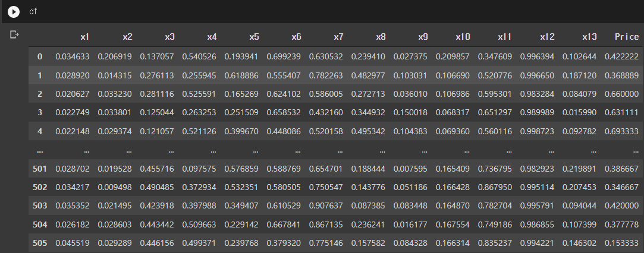The image size is (644, 253).
Task: Select the x13 column header
Action: pos(589,37)
